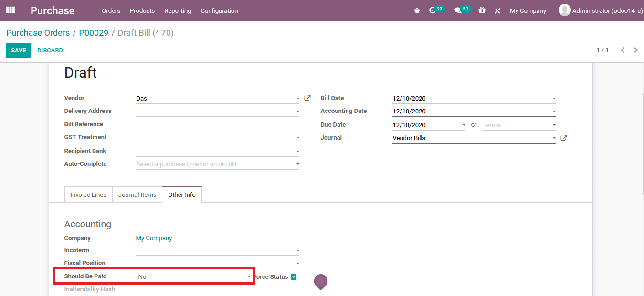644x296 pixels.
Task: Expand the Incoterm dropdown
Action: tap(297, 251)
